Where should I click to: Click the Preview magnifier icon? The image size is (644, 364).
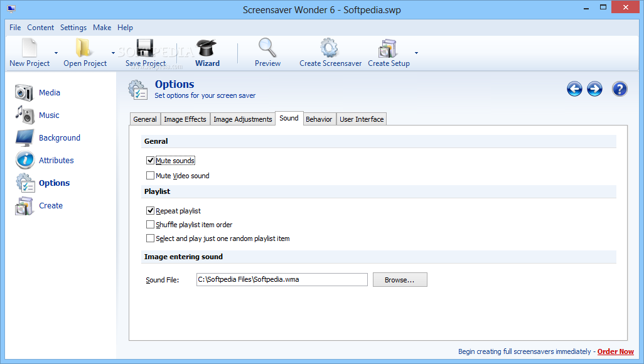click(267, 48)
